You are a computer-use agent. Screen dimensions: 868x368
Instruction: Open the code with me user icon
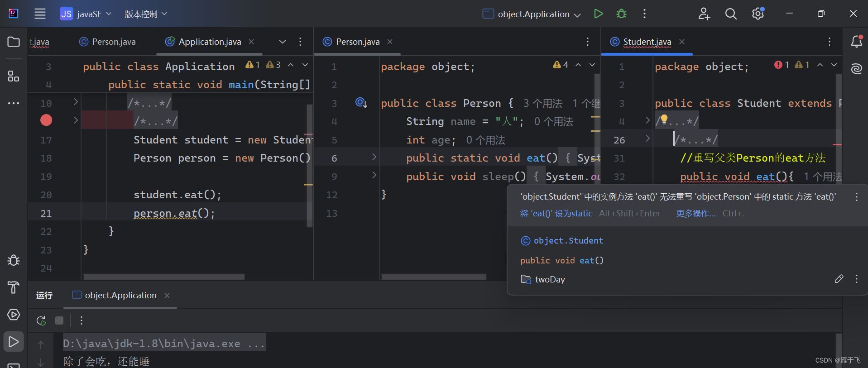[x=704, y=14]
